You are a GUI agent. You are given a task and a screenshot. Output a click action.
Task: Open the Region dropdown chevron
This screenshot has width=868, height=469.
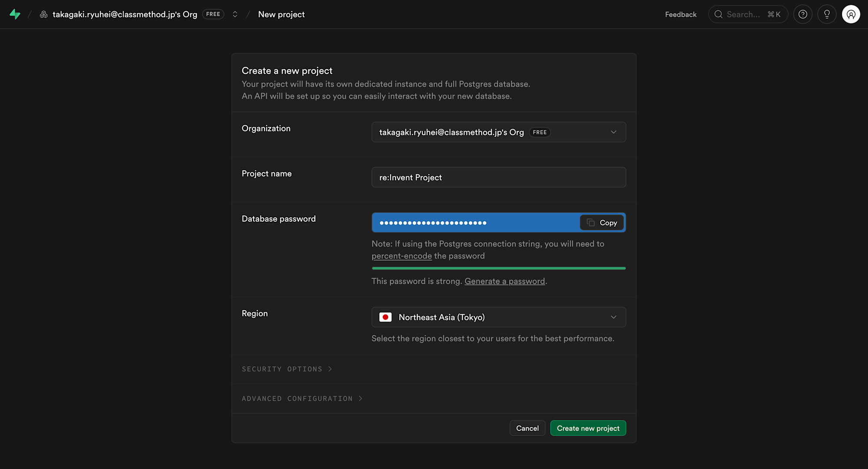click(x=613, y=317)
